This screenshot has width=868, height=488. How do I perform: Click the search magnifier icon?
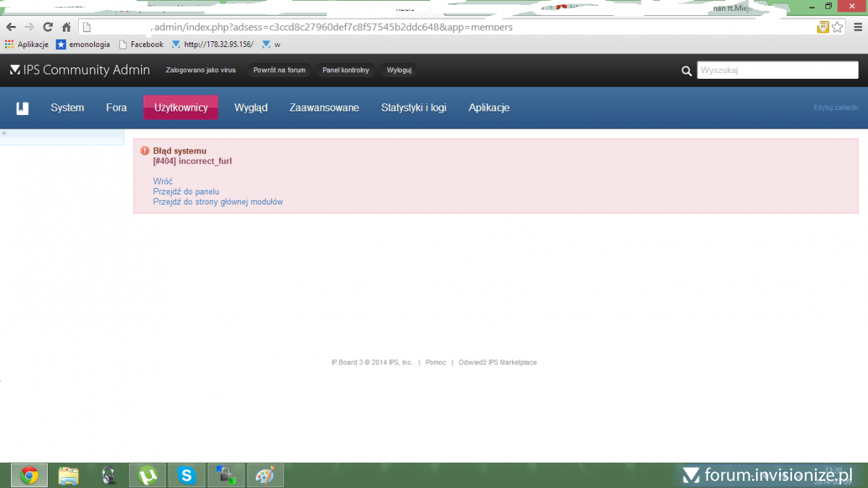pos(686,71)
